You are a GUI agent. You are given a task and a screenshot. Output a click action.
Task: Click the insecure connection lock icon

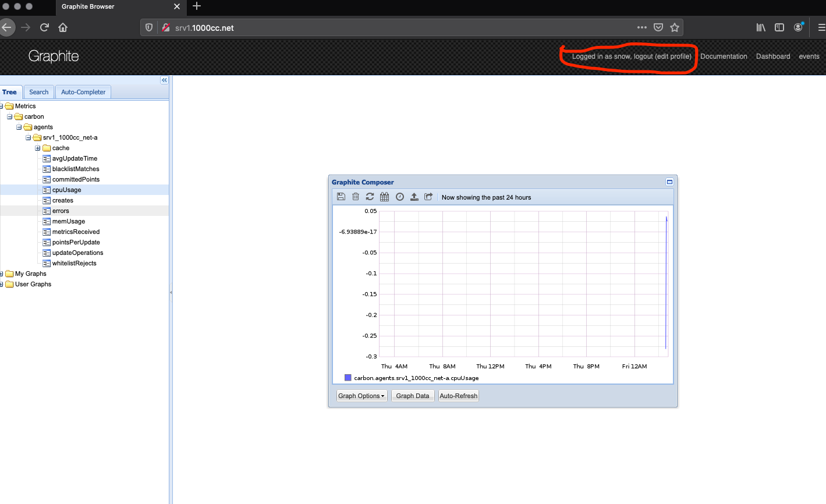165,27
